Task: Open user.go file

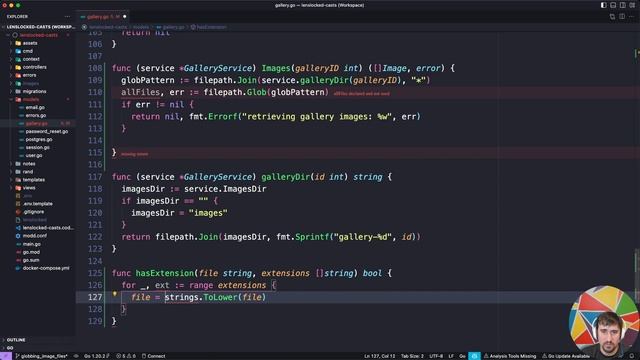Action: click(33, 156)
